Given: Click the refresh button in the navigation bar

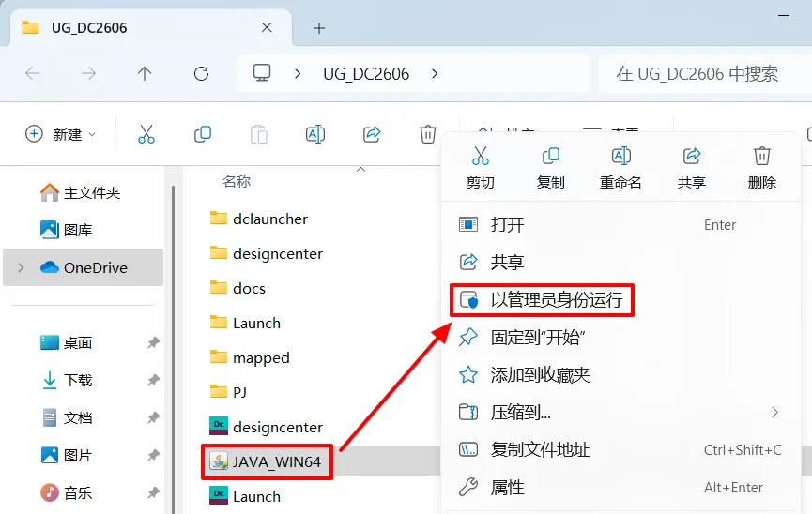Looking at the screenshot, I should tap(201, 74).
